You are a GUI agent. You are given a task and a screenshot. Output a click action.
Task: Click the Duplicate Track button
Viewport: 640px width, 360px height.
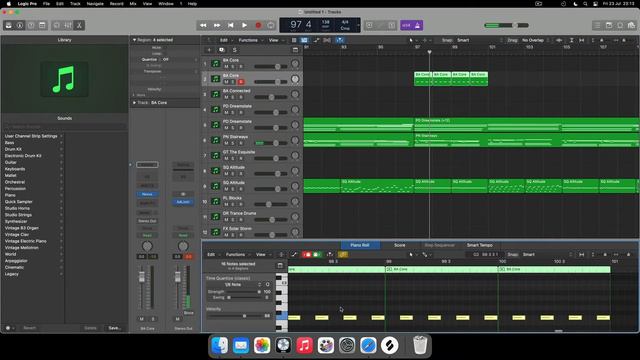(x=222, y=50)
